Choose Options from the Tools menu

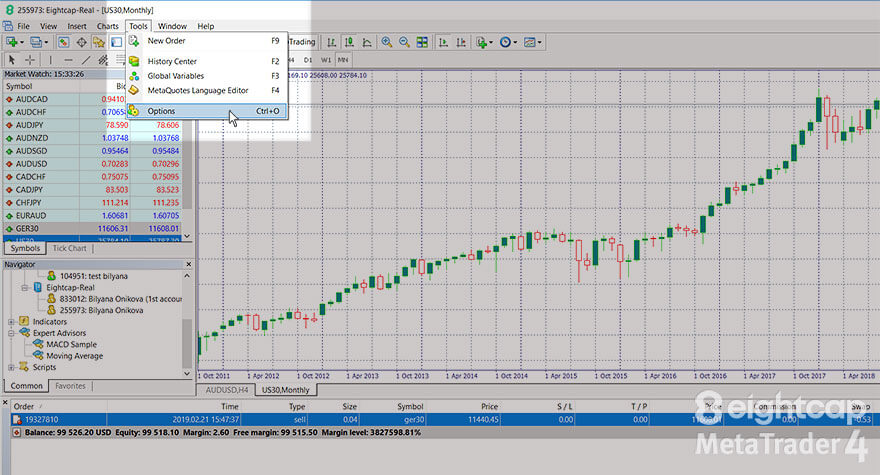click(x=207, y=111)
